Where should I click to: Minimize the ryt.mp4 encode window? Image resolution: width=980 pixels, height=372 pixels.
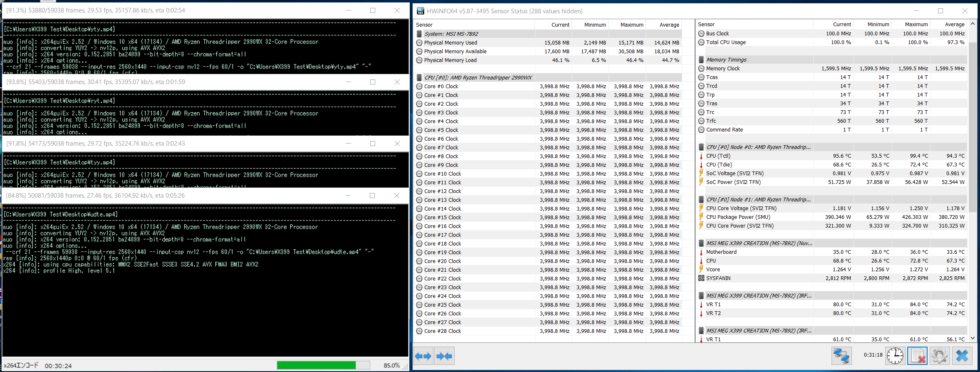point(349,82)
